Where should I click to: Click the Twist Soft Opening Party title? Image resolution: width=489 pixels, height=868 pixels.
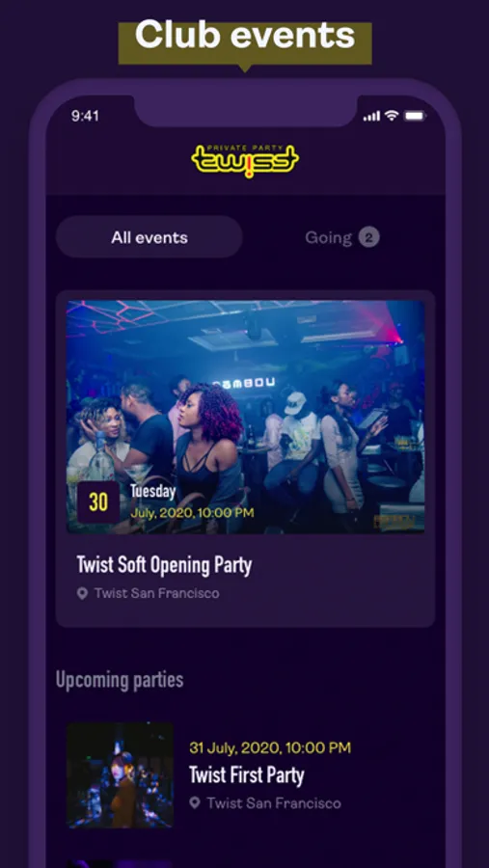(x=164, y=565)
